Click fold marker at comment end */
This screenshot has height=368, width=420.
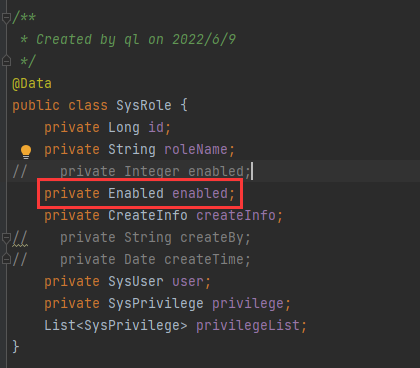tap(6, 61)
